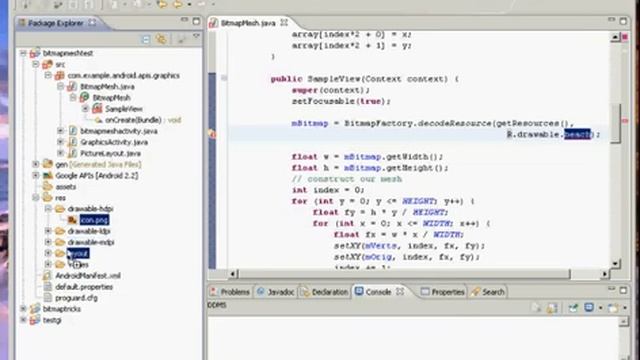Switch to the Javadoc tab
The height and width of the screenshot is (360, 640).
276,292
